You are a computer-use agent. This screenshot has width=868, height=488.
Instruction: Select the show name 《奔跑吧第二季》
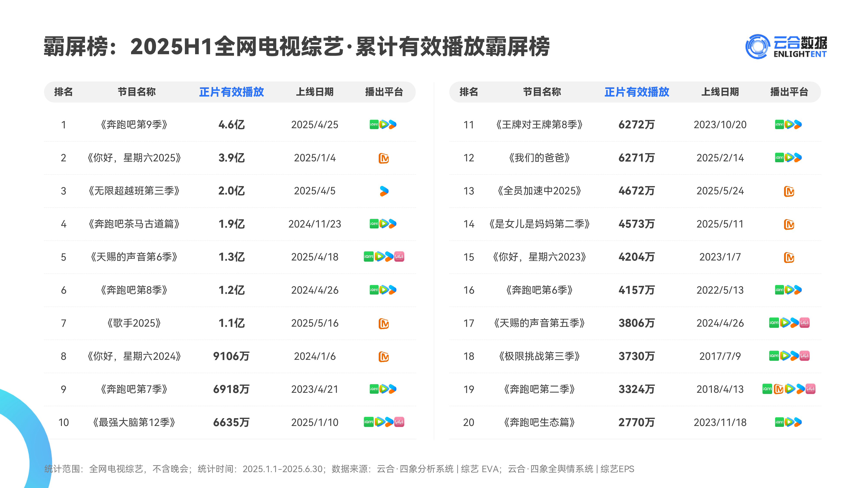[x=539, y=389]
